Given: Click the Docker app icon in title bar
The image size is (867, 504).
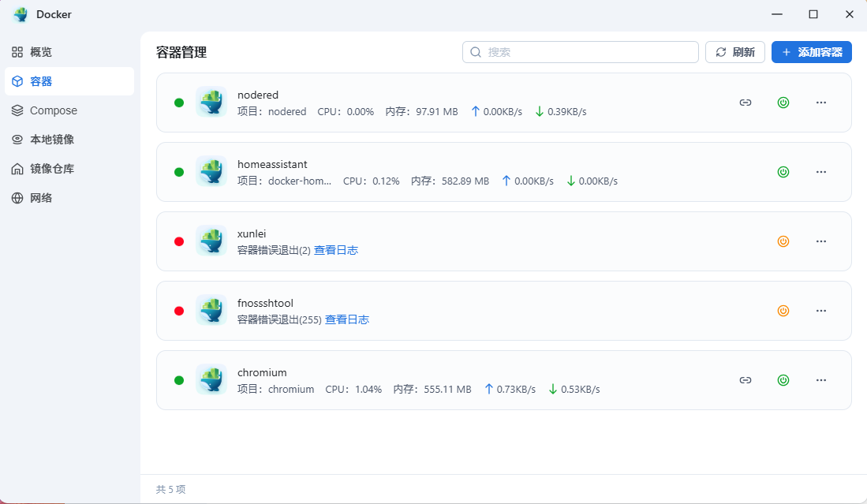Looking at the screenshot, I should click(21, 14).
